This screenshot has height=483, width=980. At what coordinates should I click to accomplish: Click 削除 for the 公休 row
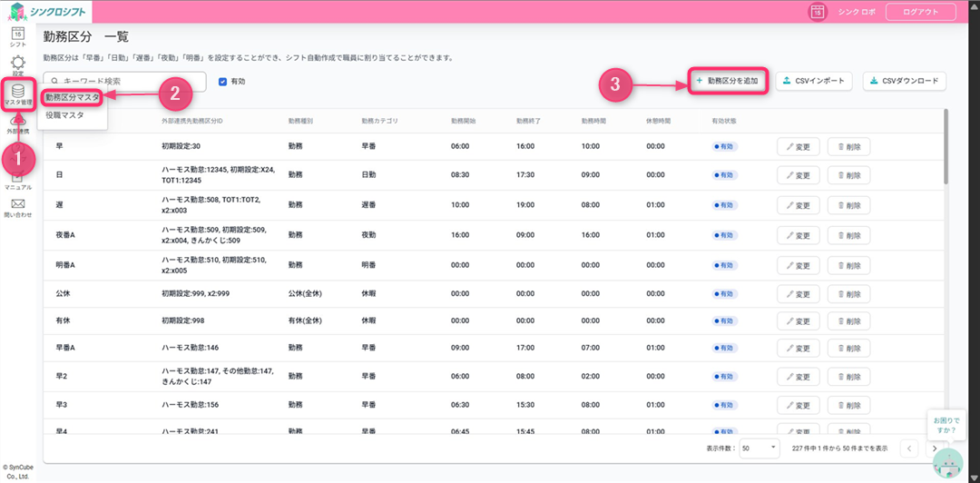coord(848,293)
